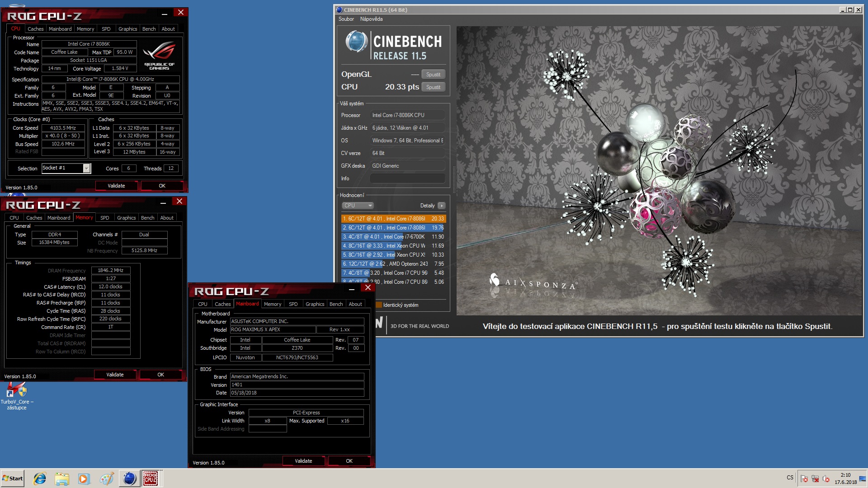
Task: Open Graphics tab in top CPU-Z window
Action: [x=127, y=29]
